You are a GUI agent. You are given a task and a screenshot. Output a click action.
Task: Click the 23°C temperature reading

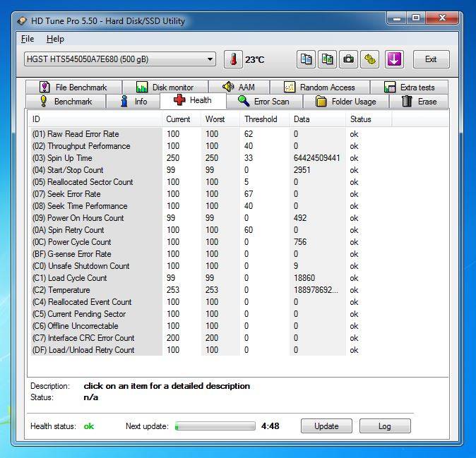tap(254, 60)
